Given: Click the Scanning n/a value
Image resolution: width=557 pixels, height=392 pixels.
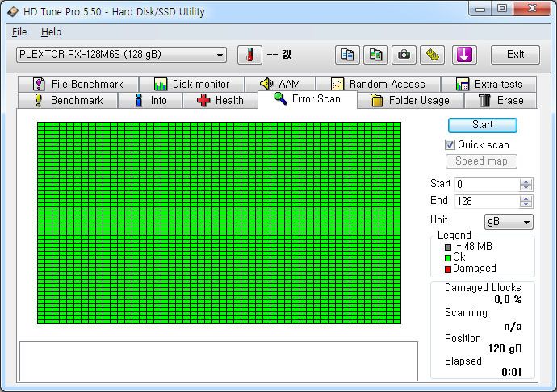Looking at the screenshot, I should pos(513,327).
